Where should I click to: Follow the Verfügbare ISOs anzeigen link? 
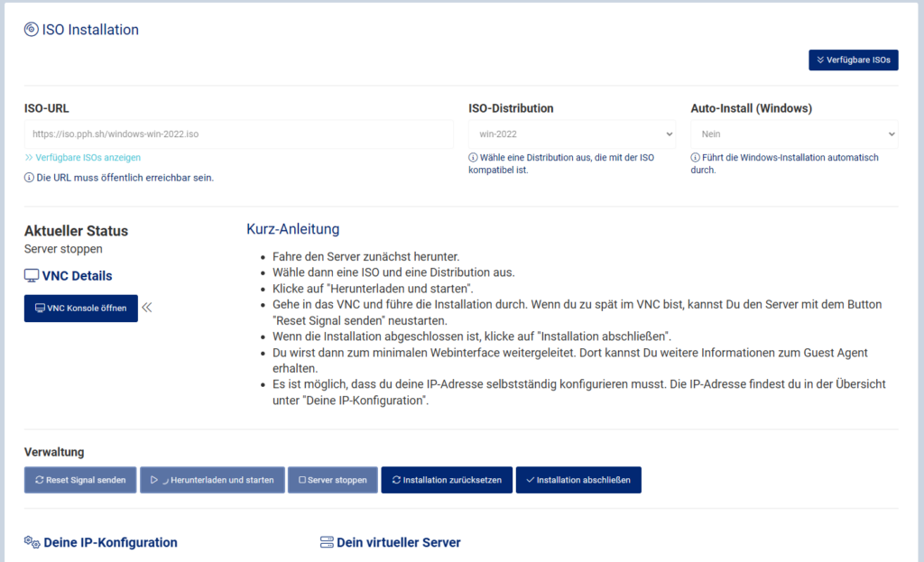82,157
